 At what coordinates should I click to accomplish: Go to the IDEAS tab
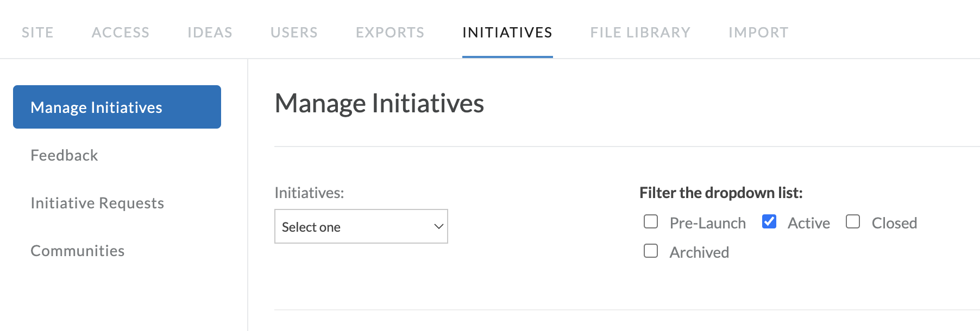[x=210, y=33]
